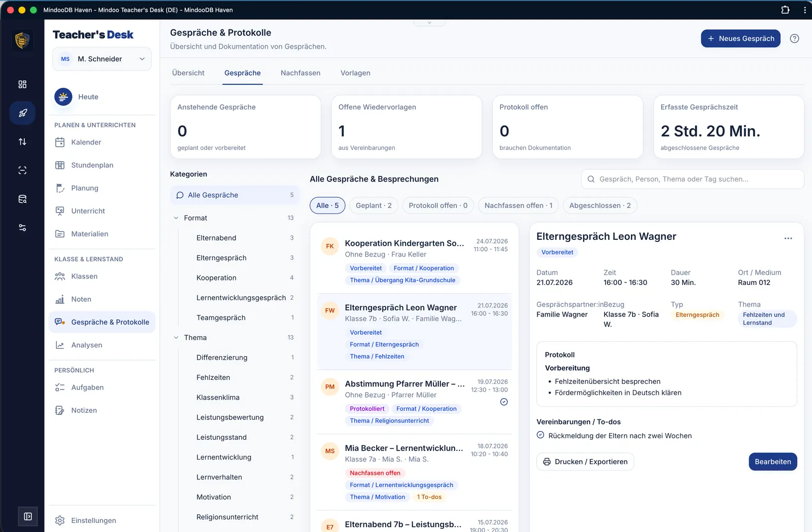Click the database icon in the left rail
The height and width of the screenshot is (532, 812).
coord(22,199)
